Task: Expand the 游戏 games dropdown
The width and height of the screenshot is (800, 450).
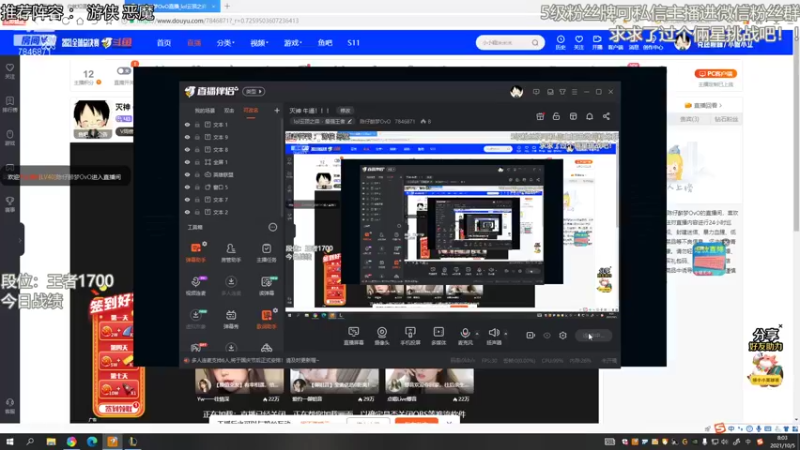Action: 292,43
